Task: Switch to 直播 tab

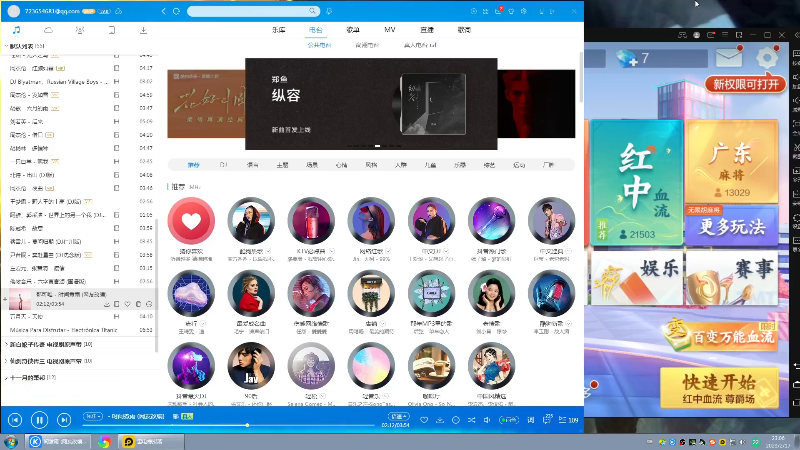Action: tap(427, 30)
